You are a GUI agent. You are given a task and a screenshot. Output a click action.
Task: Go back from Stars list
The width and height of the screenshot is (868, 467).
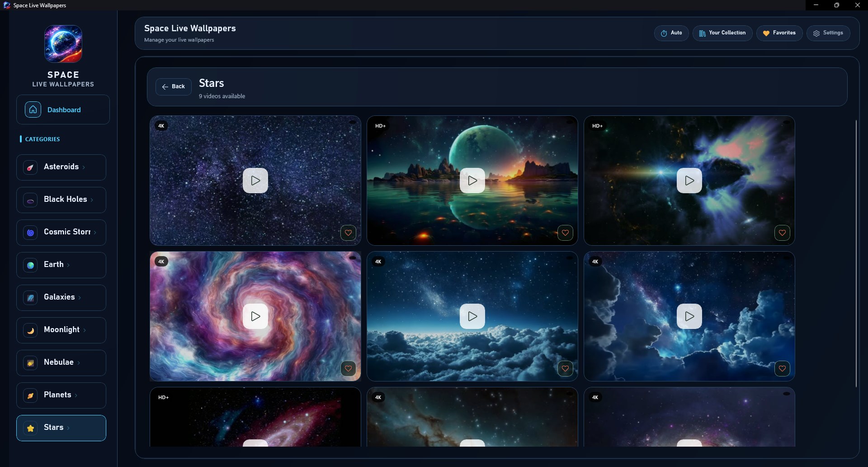coord(174,86)
